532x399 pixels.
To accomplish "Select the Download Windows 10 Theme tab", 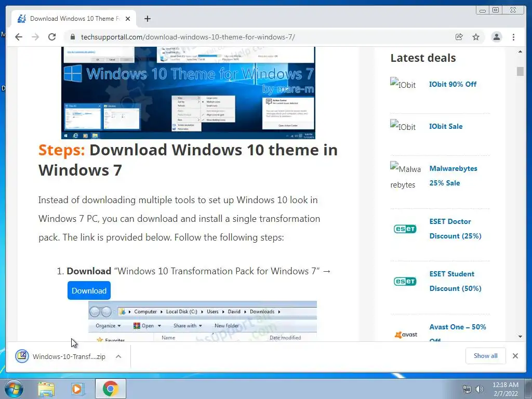I will (x=74, y=19).
